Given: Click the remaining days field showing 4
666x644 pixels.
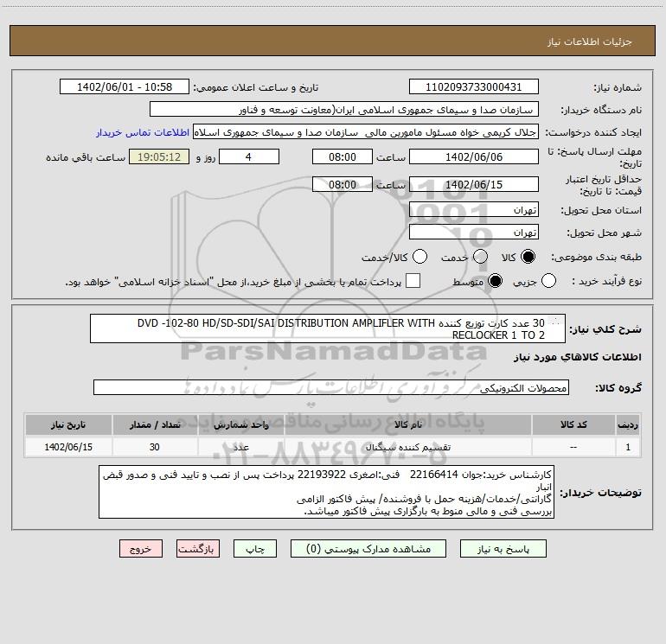Looking at the screenshot, I should pos(249,156).
